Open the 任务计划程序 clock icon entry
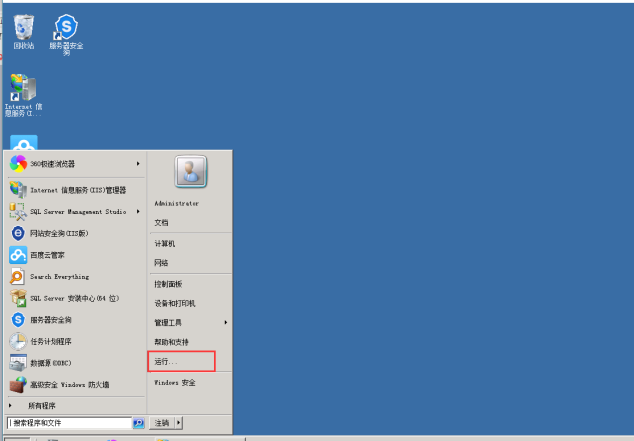 [x=76, y=342]
